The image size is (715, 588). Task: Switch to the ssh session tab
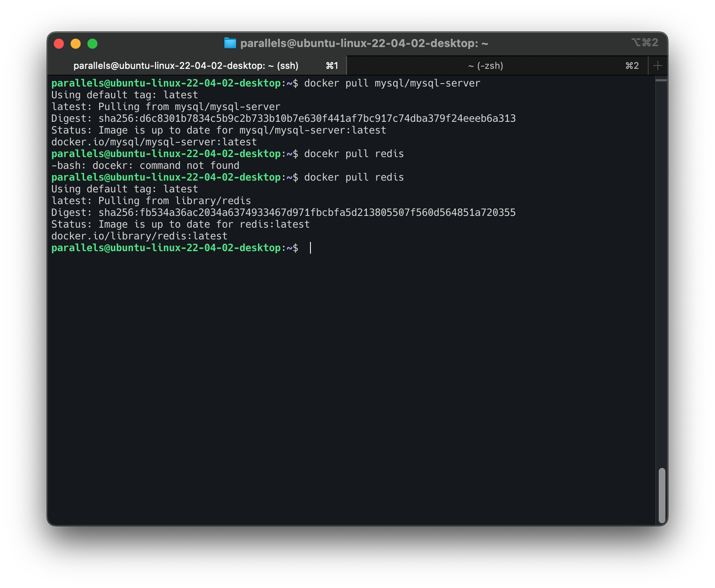pyautogui.click(x=197, y=66)
